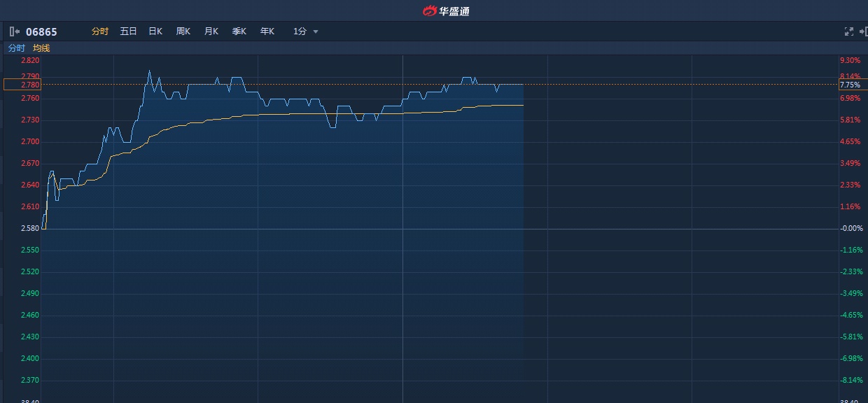This screenshot has height=403, width=868.
Task: Show the 月K monthly chart
Action: pos(211,31)
